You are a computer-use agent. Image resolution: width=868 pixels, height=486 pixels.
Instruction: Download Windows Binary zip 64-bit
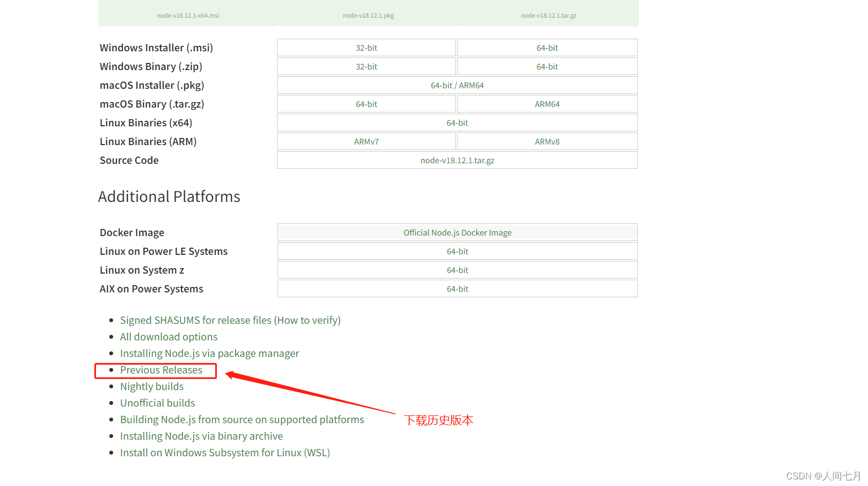click(x=547, y=67)
